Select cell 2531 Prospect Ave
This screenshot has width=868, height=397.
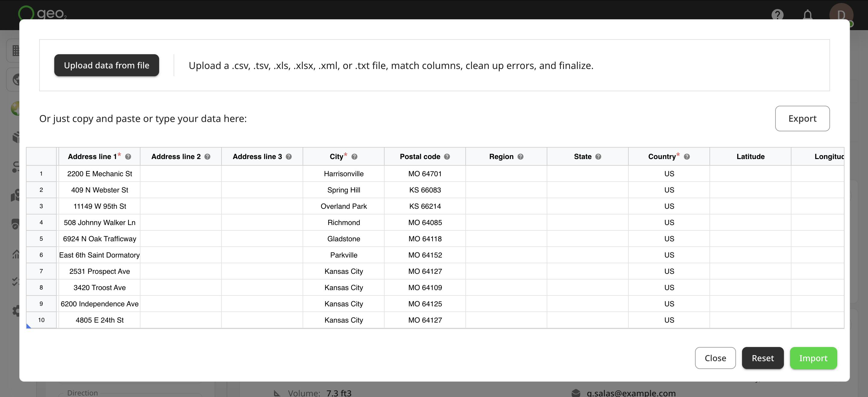[x=99, y=271]
